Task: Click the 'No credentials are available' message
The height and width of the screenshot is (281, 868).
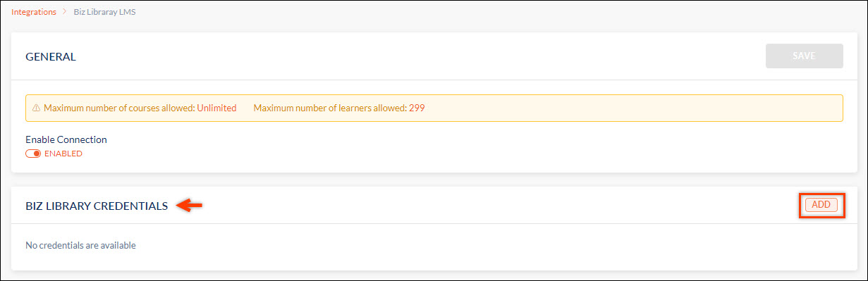Action: (80, 246)
